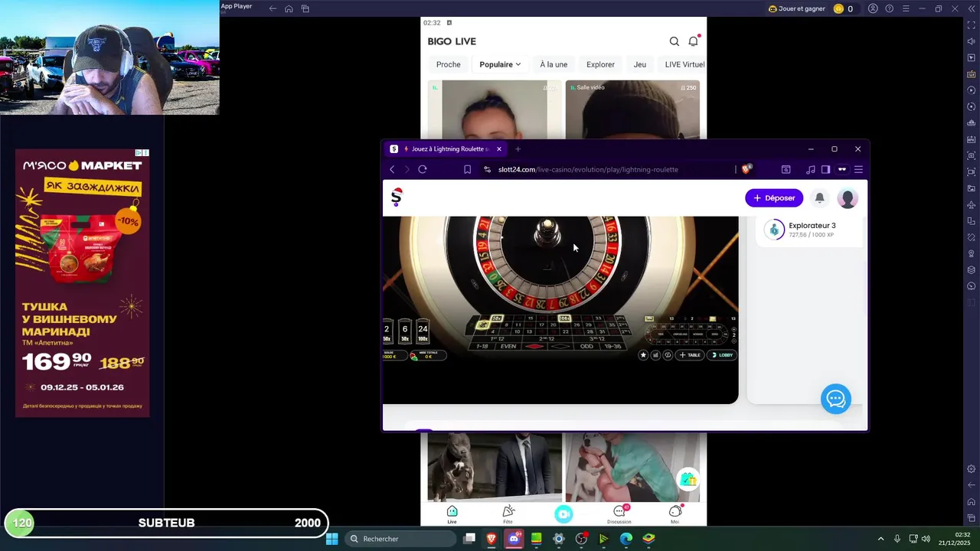
Task: Tap the Live icon in BIGO bottom bar
Action: click(452, 514)
